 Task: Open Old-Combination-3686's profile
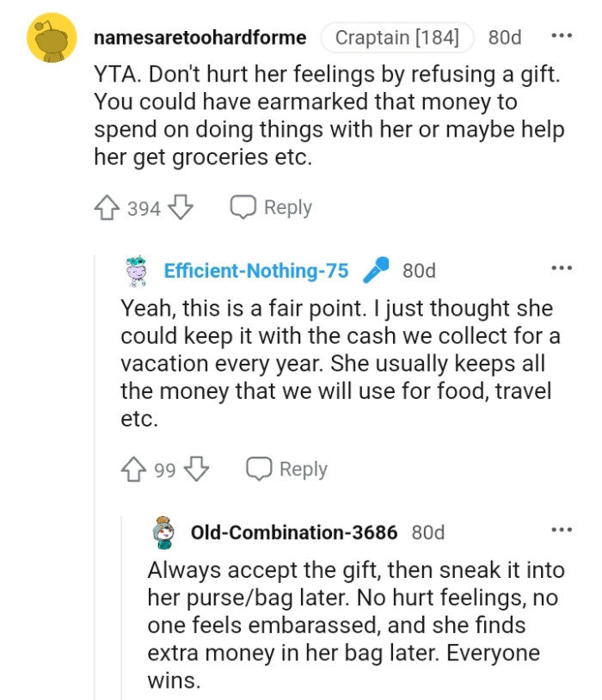click(x=293, y=532)
